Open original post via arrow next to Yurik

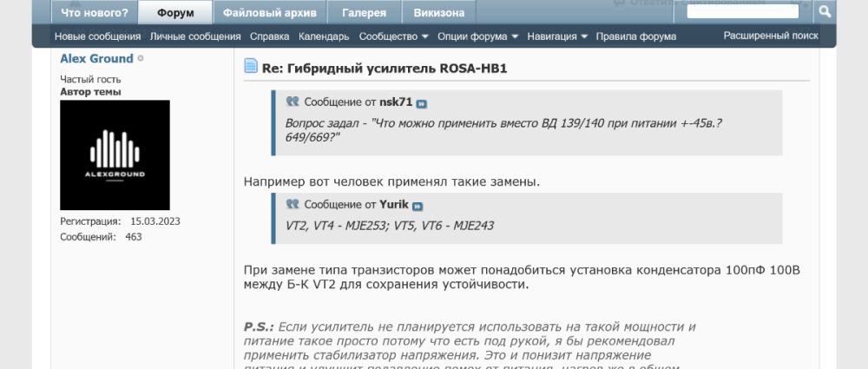(418, 207)
